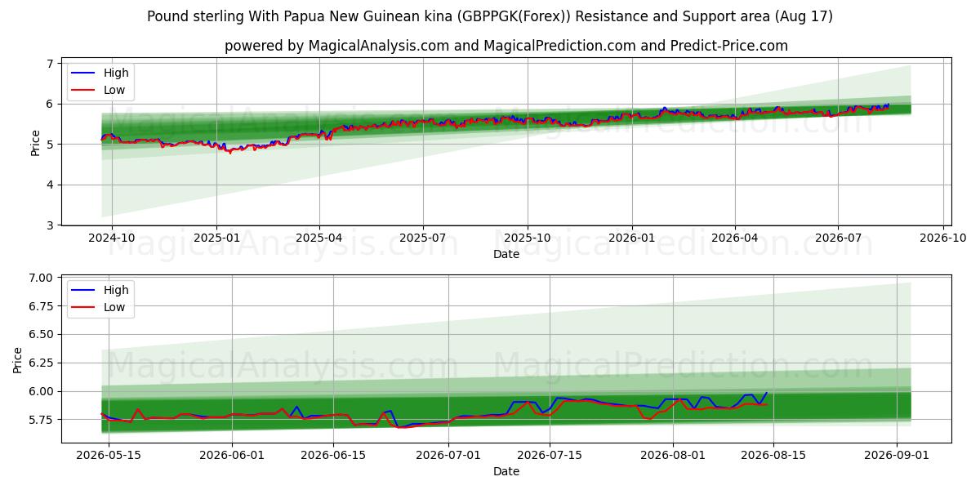This screenshot has width=980, height=490.
Task: Click the '2025-10' date tick label
Action: (x=527, y=238)
